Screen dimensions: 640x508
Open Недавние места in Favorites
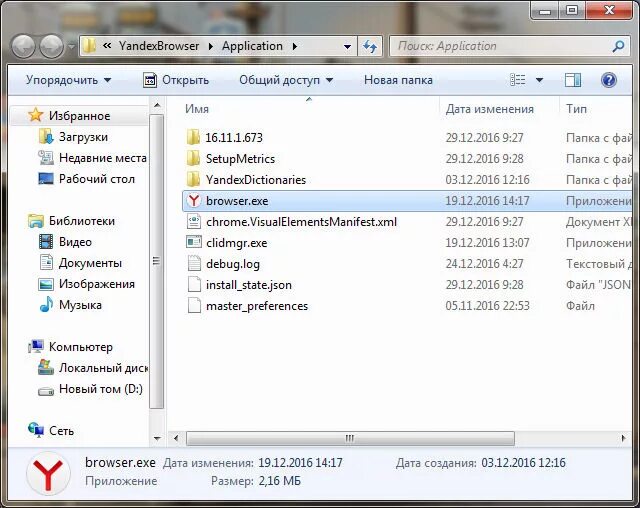102,158
